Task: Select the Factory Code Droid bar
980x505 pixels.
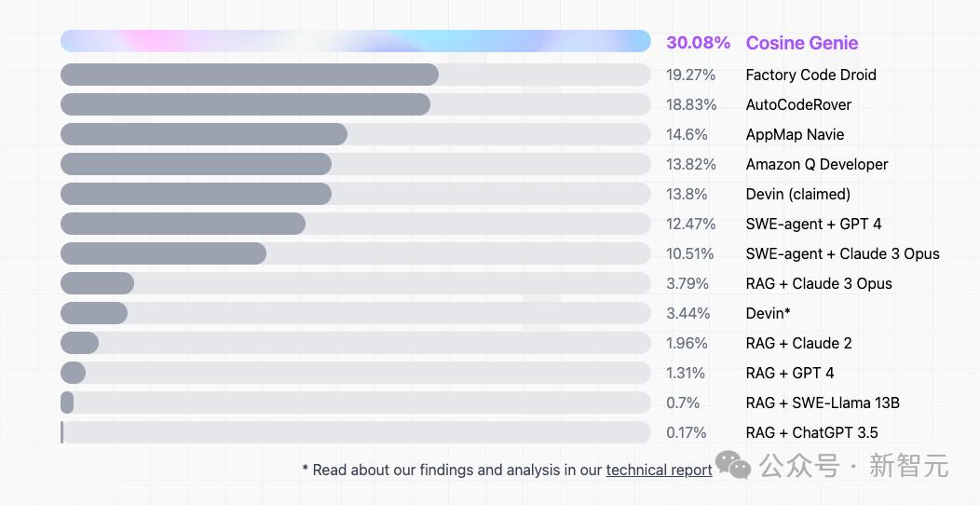Action: point(250,75)
